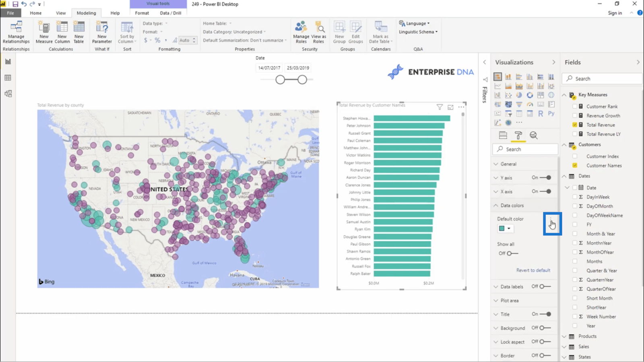Open the Model view in left sidebar
The width and height of the screenshot is (644, 362).
tap(8, 94)
